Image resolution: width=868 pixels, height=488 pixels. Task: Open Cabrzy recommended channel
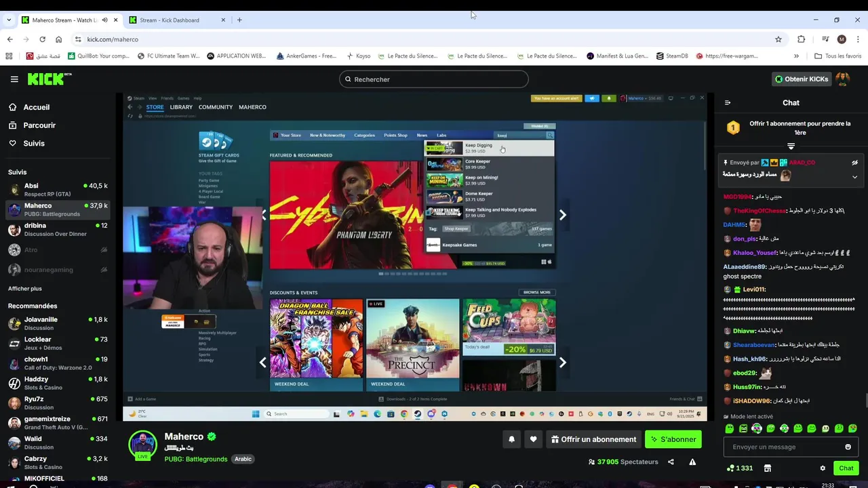coord(58,463)
